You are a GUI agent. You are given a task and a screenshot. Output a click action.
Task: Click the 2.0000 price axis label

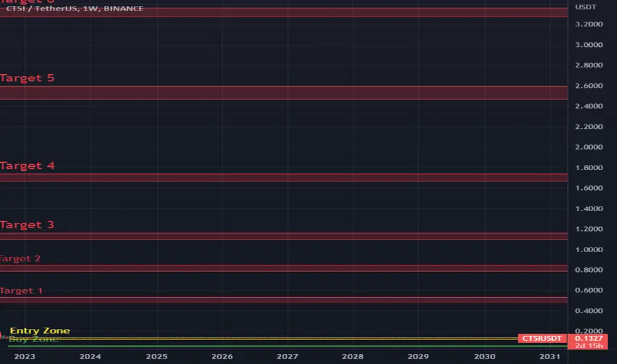tap(589, 147)
